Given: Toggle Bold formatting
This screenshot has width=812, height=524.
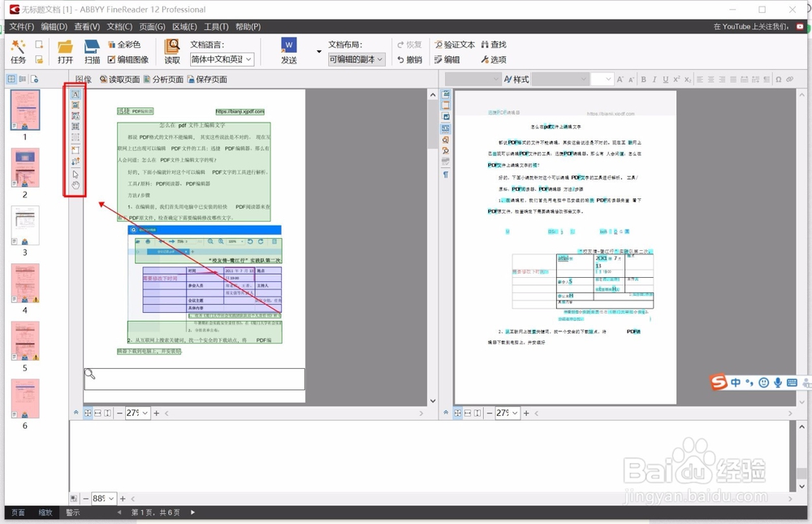Looking at the screenshot, I should 644,80.
